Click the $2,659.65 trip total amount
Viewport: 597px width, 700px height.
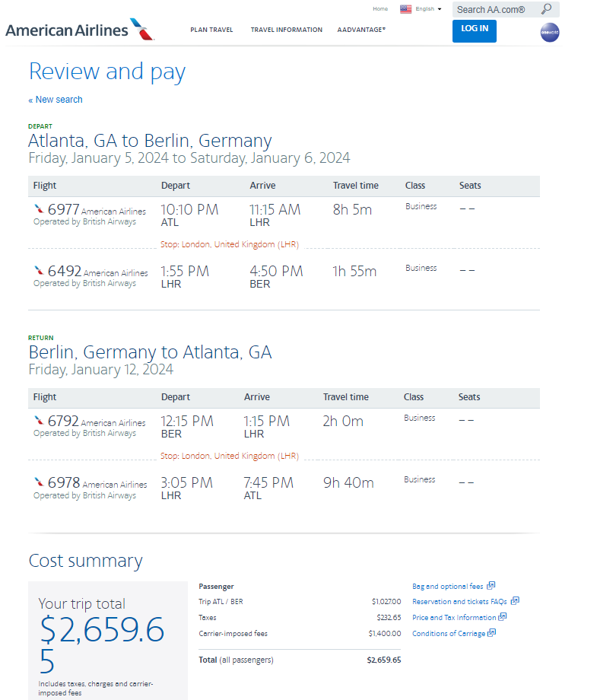(102, 644)
